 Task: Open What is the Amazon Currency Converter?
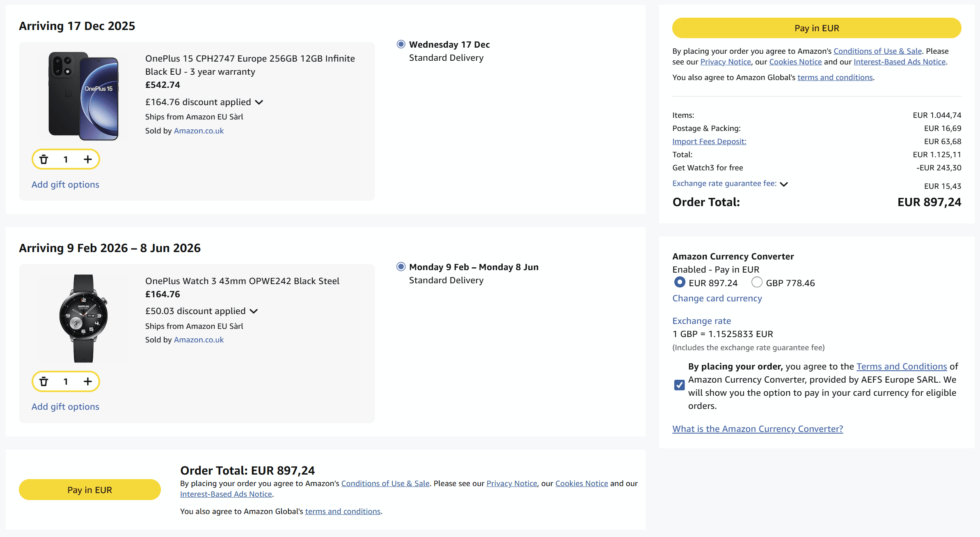click(x=758, y=429)
